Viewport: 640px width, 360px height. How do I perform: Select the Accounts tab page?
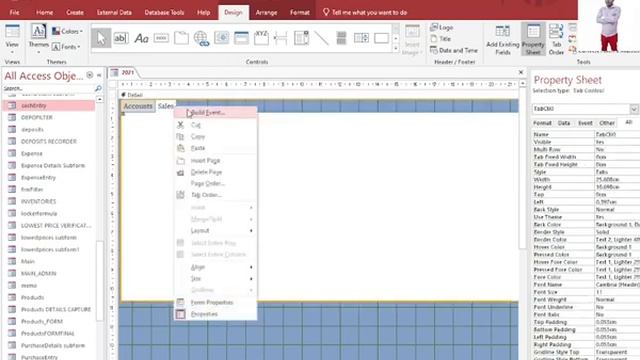(138, 106)
